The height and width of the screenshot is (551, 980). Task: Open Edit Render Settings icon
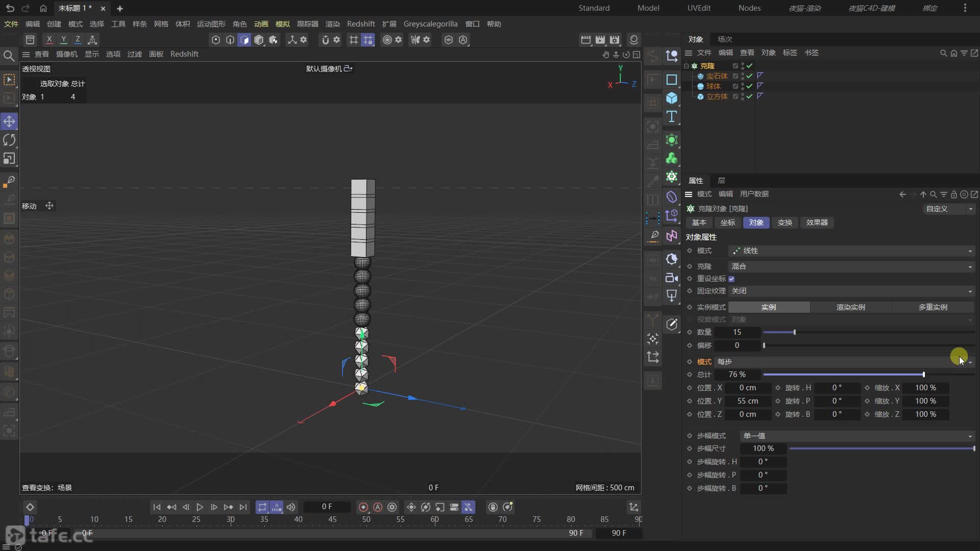[615, 39]
